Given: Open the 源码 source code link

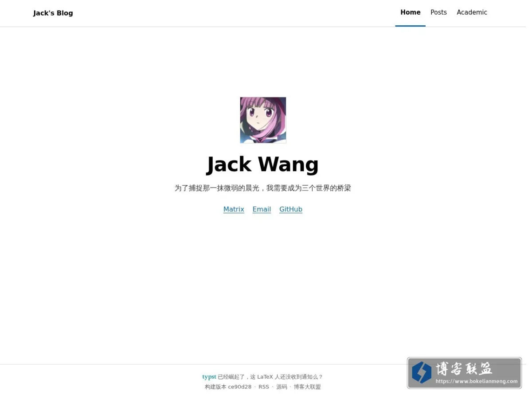Looking at the screenshot, I should 282,387.
